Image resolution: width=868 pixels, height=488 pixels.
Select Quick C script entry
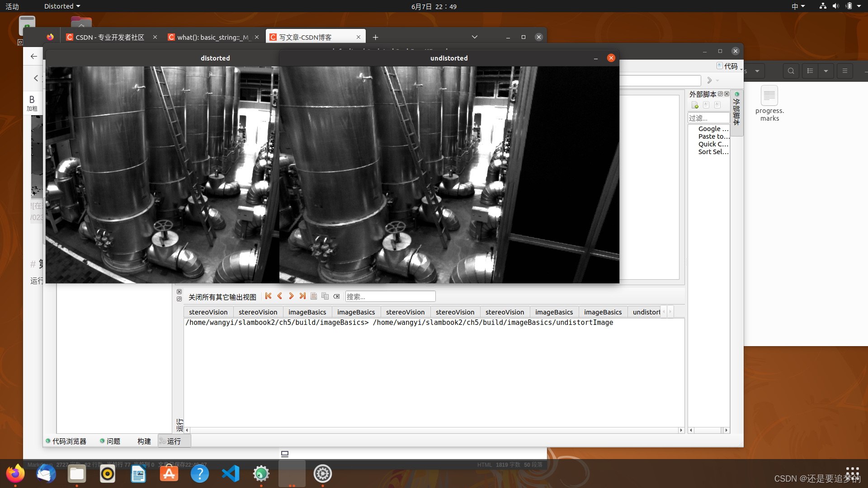pos(713,144)
